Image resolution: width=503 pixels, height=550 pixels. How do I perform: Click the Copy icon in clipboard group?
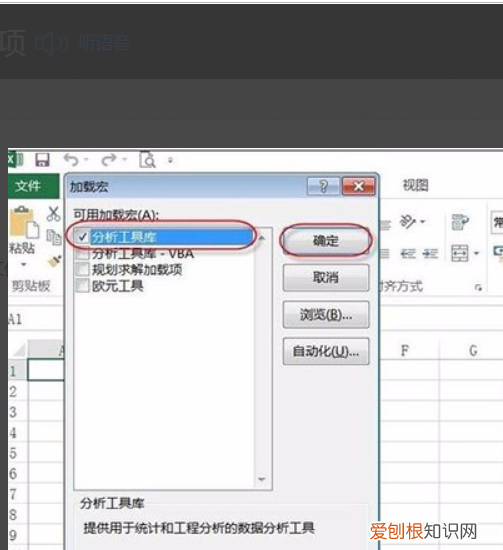pos(54,237)
